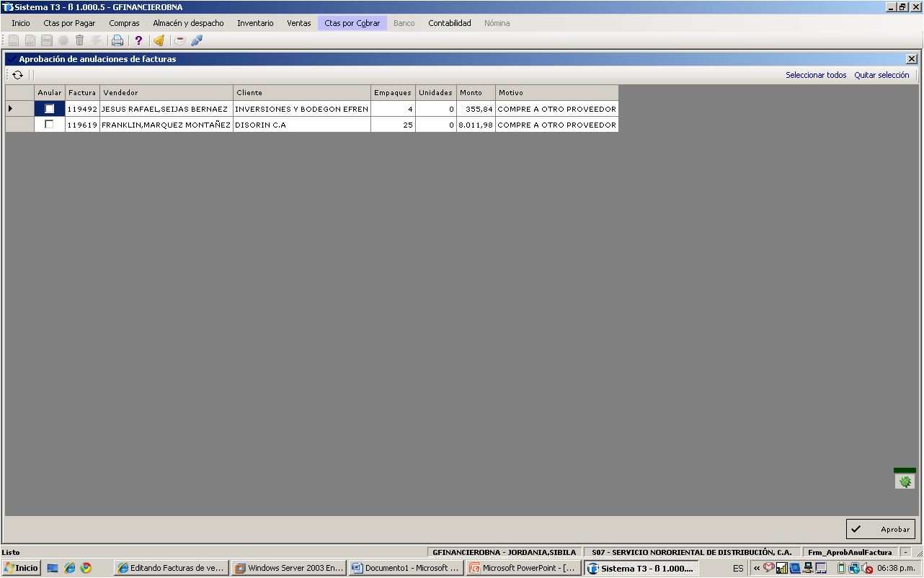924x578 pixels.
Task: Check Anular box for invoice 119492
Action: (x=49, y=109)
